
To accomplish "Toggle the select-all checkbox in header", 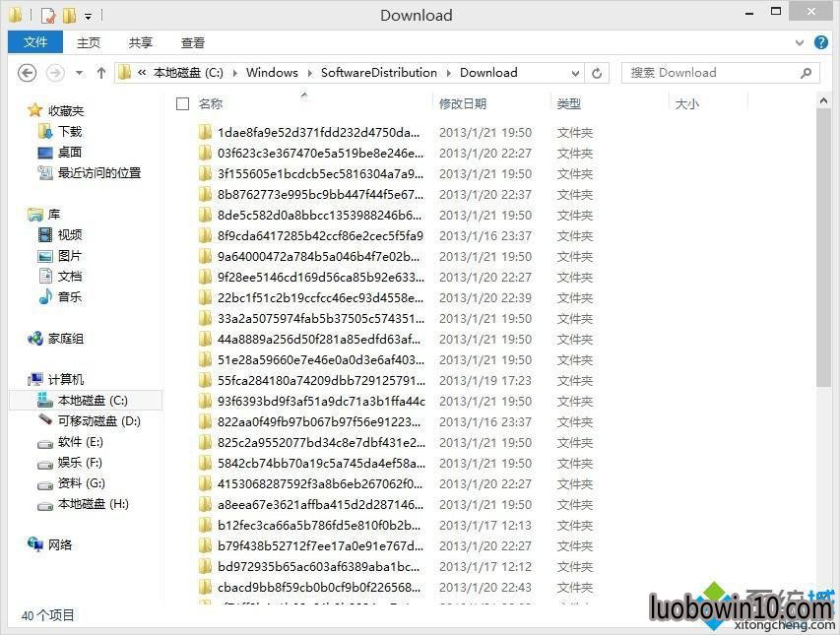I will tap(183, 104).
